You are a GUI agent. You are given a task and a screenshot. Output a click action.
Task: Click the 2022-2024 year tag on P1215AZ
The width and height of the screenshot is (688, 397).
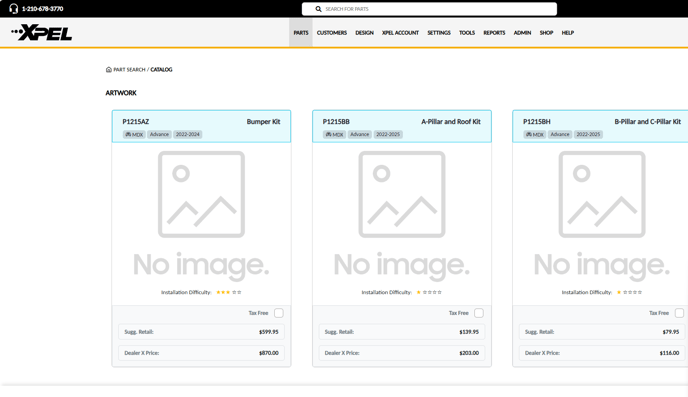[x=188, y=134]
